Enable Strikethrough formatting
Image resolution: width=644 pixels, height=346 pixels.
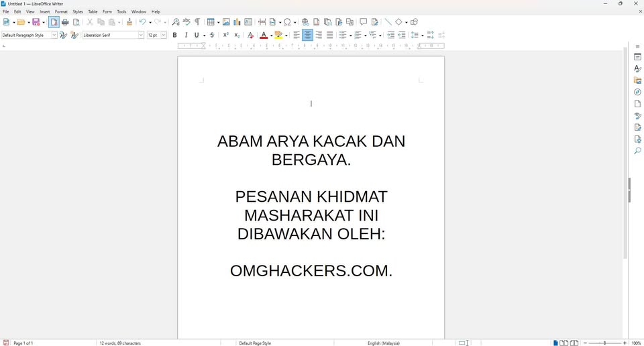(x=213, y=35)
